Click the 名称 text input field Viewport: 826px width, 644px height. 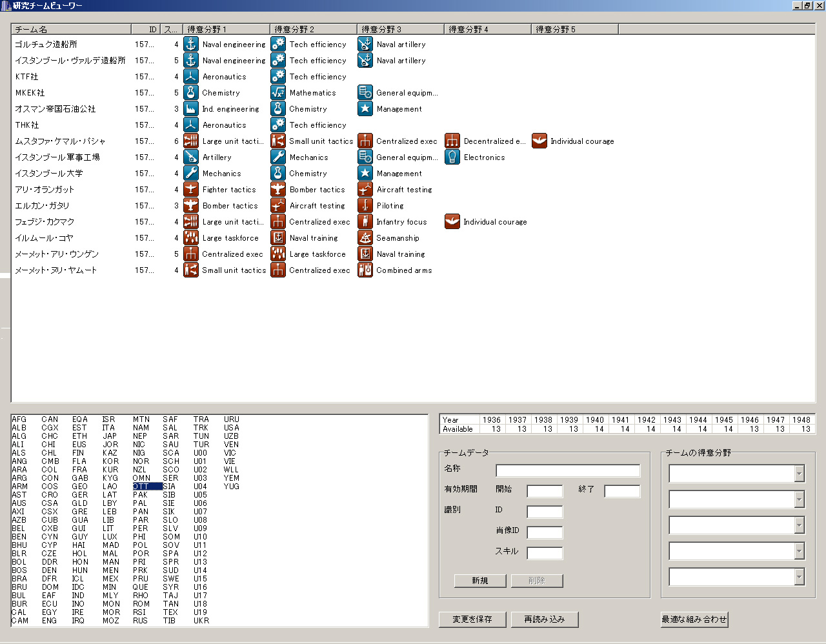click(x=568, y=470)
